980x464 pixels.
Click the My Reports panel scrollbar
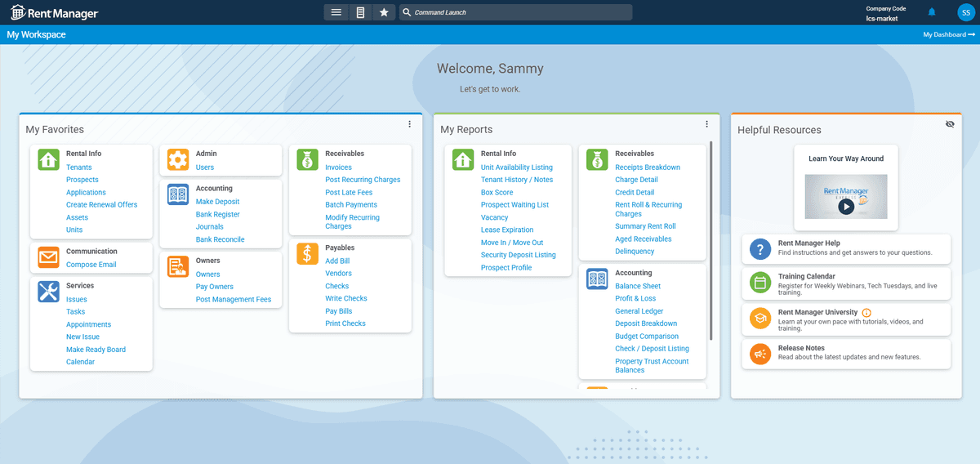[x=711, y=241]
